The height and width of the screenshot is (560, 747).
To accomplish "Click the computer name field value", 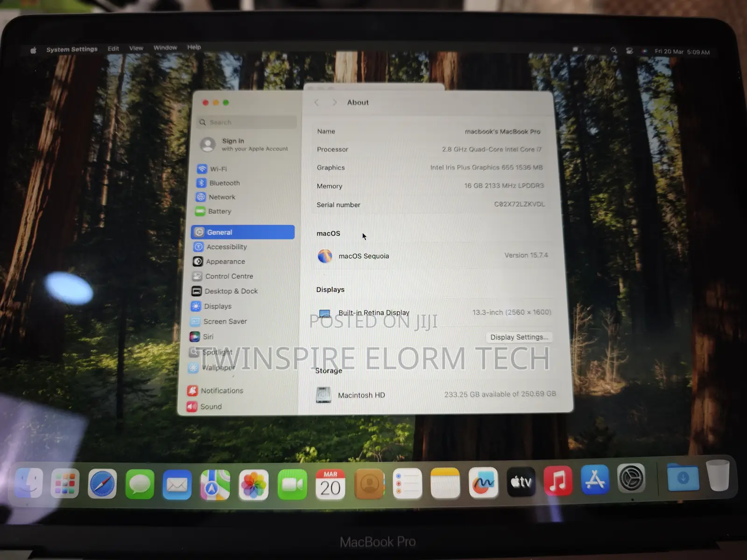I will [502, 132].
